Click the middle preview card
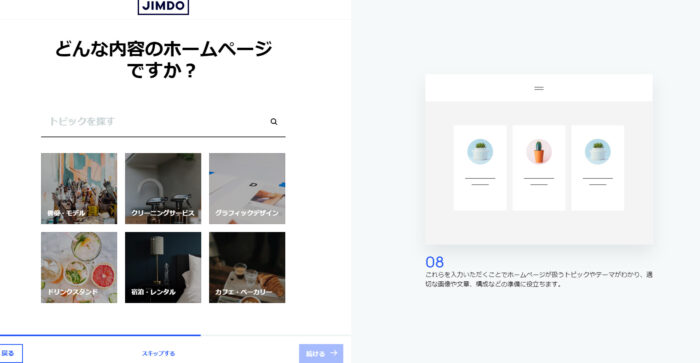The height and width of the screenshot is (363, 700). (x=539, y=167)
